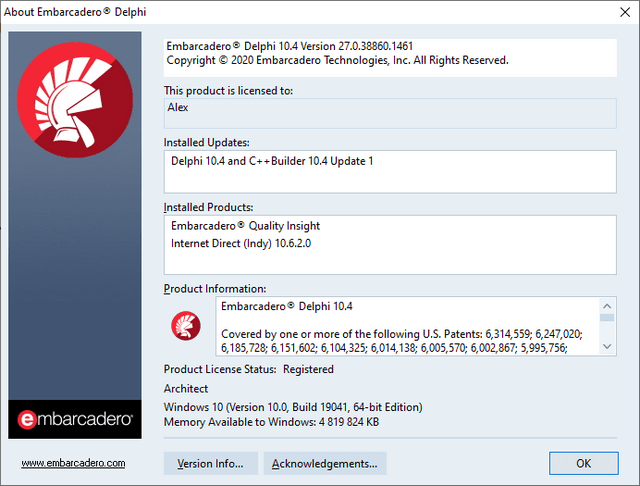Click the Embarcadero Delphi 10.4 product info line
Image resolution: width=640 pixels, height=486 pixels.
287,306
